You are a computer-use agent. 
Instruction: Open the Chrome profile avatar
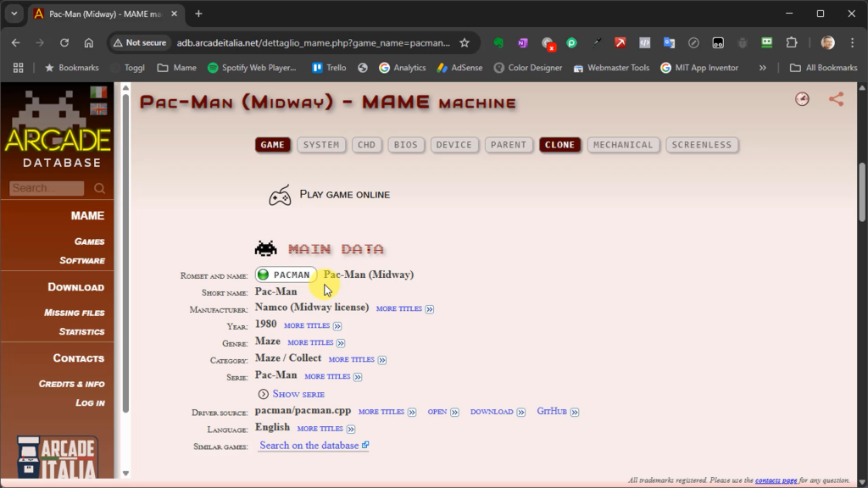[827, 42]
